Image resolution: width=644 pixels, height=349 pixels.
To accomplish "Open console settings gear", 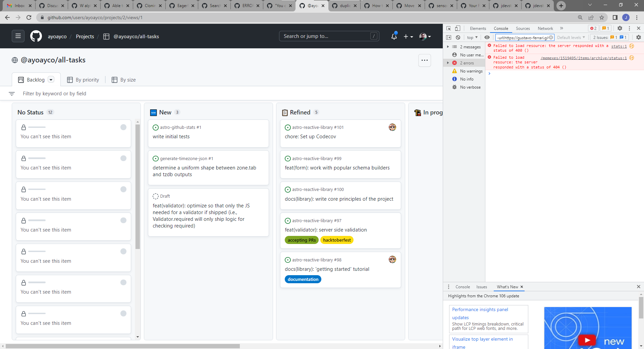I will (638, 37).
